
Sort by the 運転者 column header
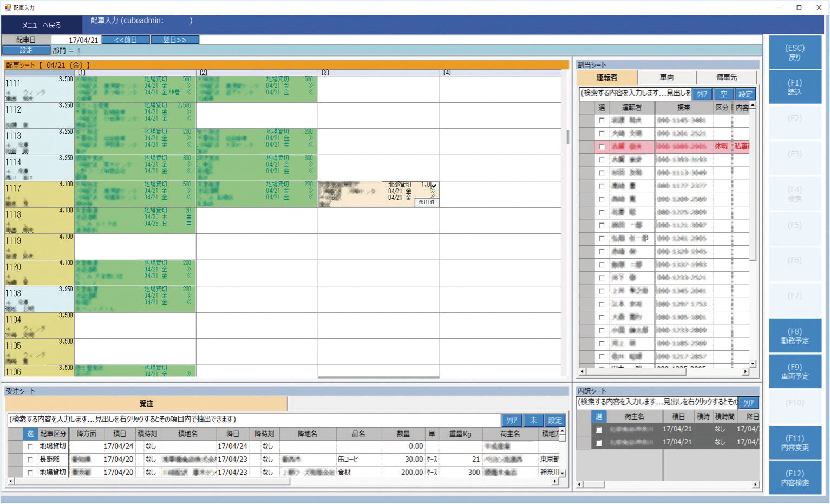pyautogui.click(x=631, y=108)
